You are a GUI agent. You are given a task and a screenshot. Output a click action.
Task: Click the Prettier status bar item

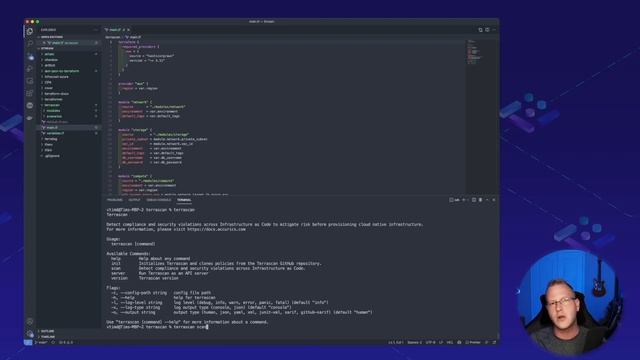pyautogui.click(x=473, y=342)
